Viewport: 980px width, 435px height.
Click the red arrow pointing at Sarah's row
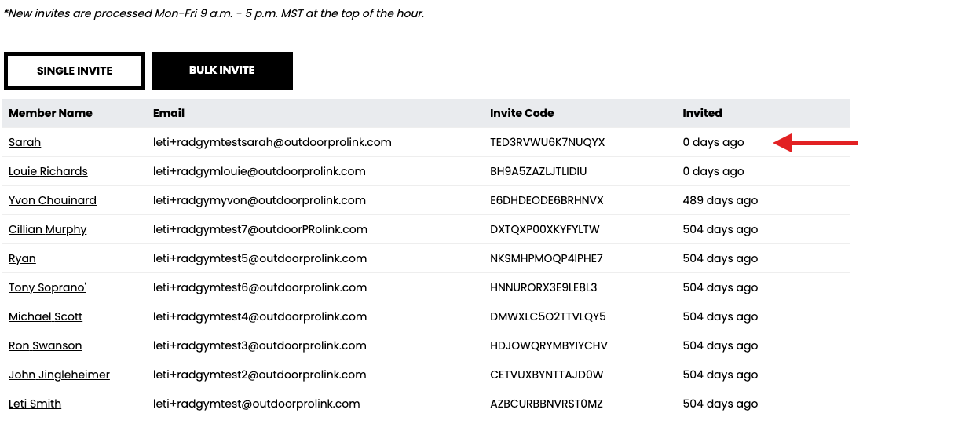[x=816, y=143]
